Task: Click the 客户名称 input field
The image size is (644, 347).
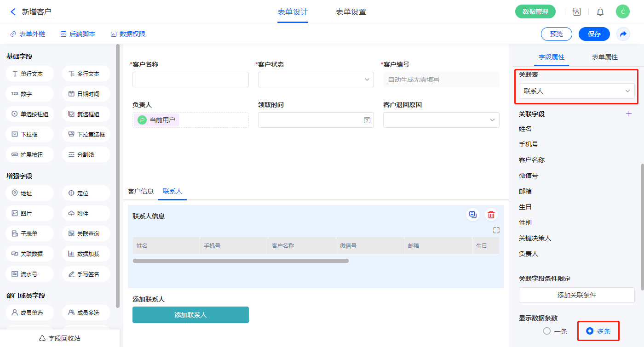Action: click(190, 80)
